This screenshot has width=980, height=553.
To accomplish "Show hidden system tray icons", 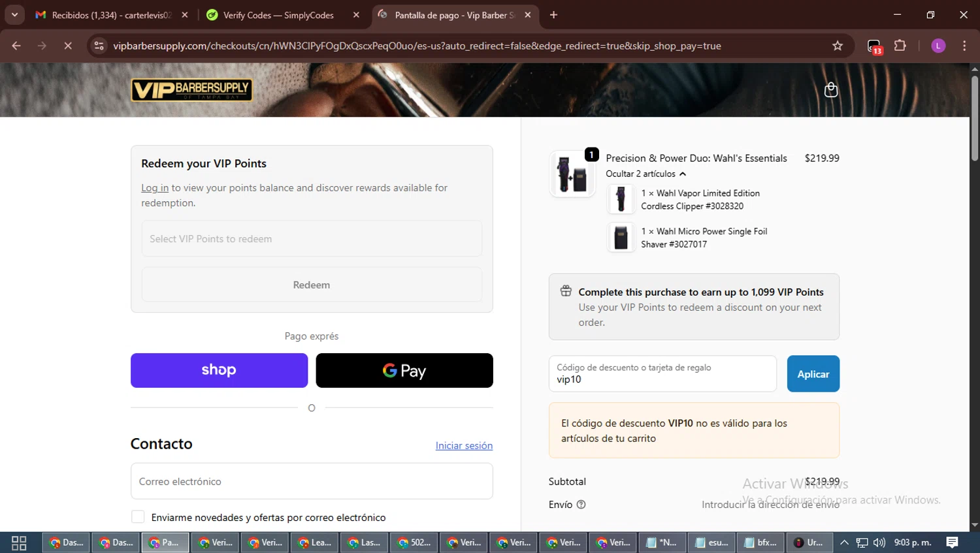I will [844, 543].
